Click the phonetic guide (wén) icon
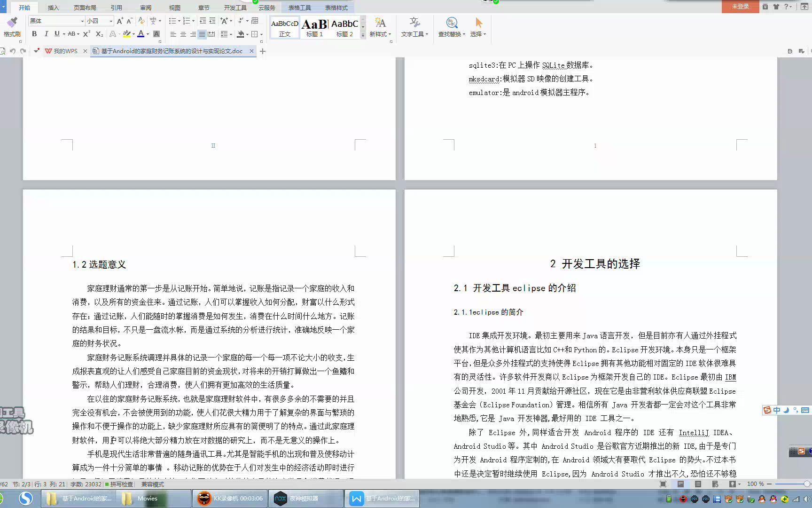Image resolution: width=812 pixels, height=508 pixels. point(153,21)
